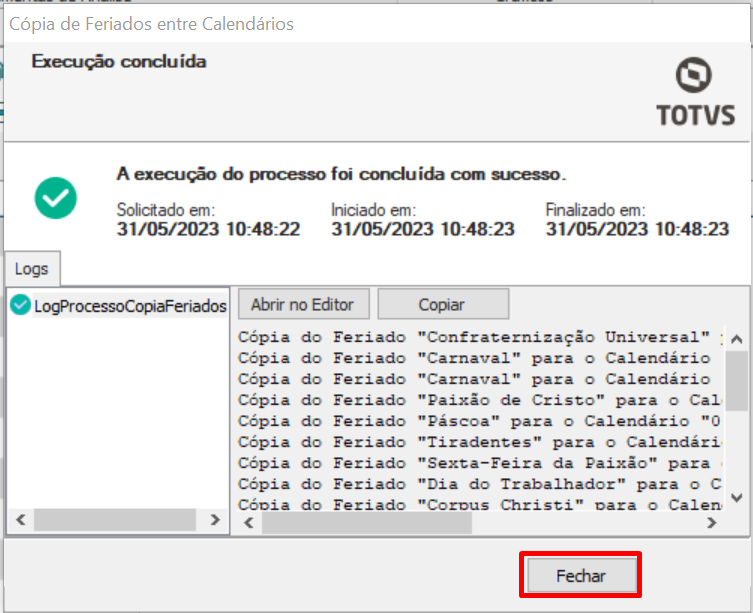The width and height of the screenshot is (753, 613).
Task: Select the LogProcessoCopiaFeriados log entry
Action: [129, 306]
